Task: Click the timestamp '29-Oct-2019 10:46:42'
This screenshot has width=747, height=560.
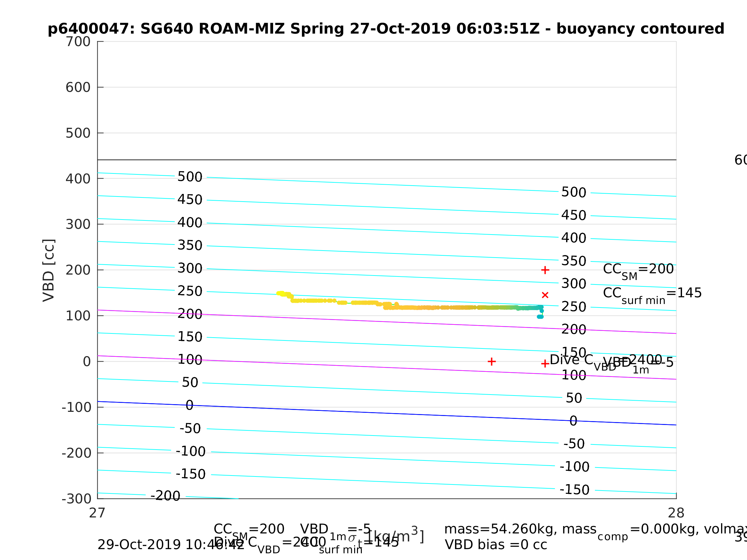Action: click(171, 545)
